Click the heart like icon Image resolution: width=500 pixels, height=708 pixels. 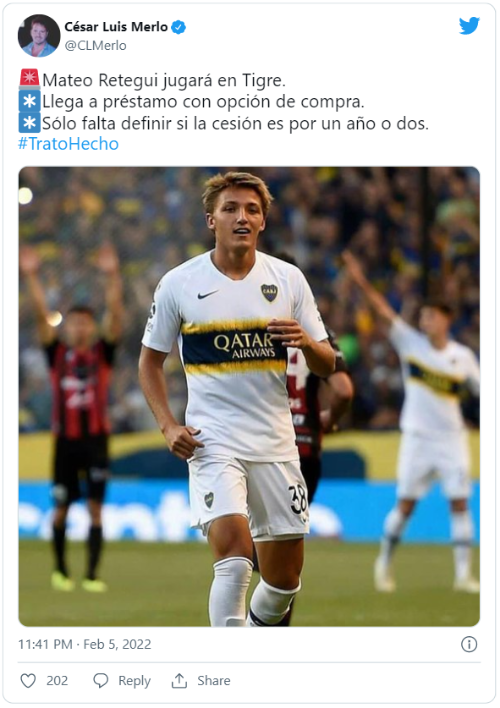pyautogui.click(x=28, y=680)
